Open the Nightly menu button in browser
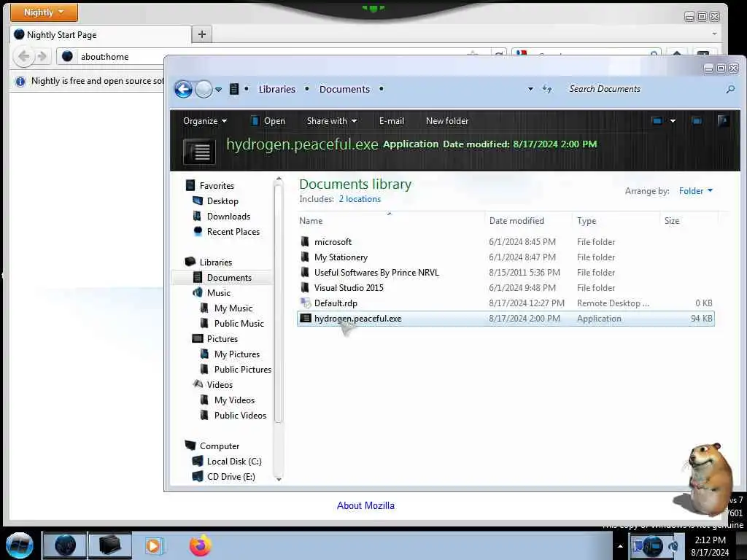This screenshot has width=747, height=560. point(44,12)
